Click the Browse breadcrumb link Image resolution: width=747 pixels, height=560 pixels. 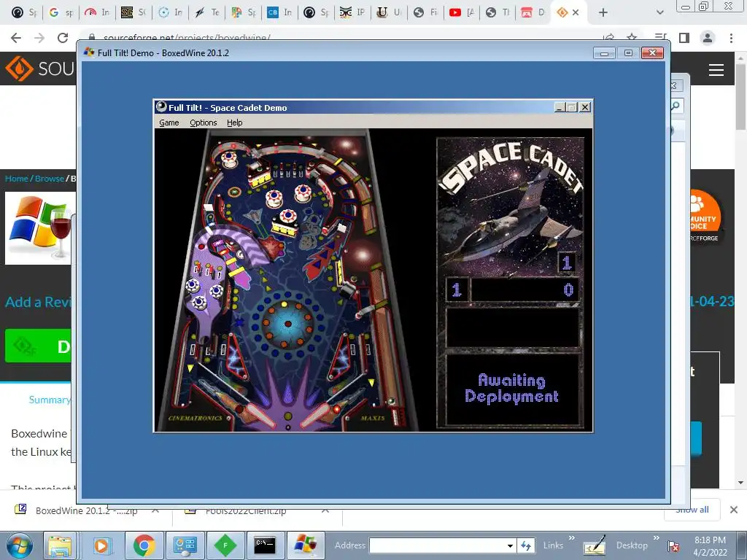[50, 179]
